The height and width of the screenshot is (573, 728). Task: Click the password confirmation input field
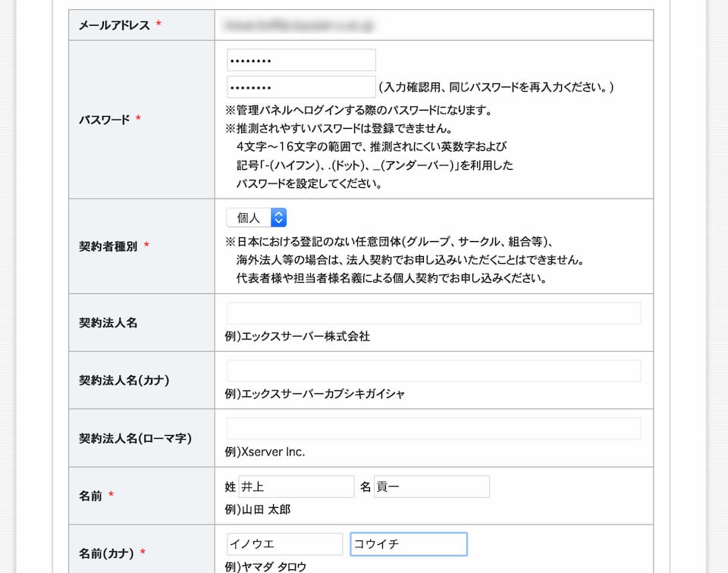point(301,87)
